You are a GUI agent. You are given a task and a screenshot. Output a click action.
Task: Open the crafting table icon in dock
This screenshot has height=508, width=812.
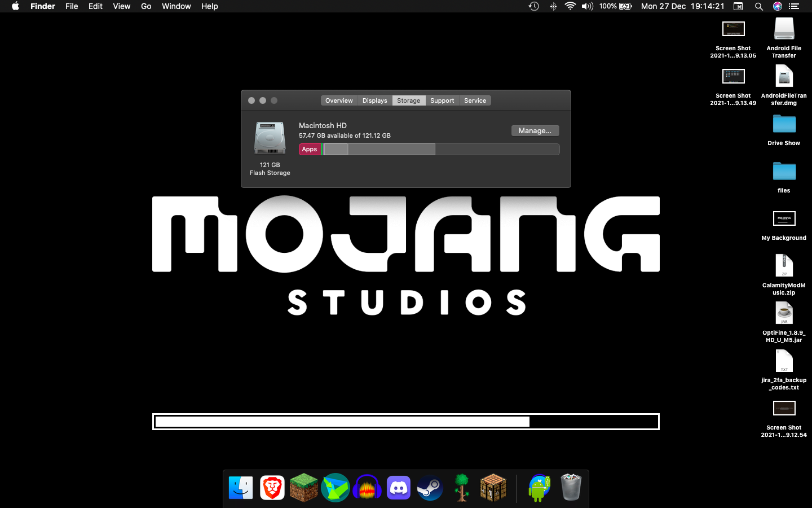click(x=493, y=488)
